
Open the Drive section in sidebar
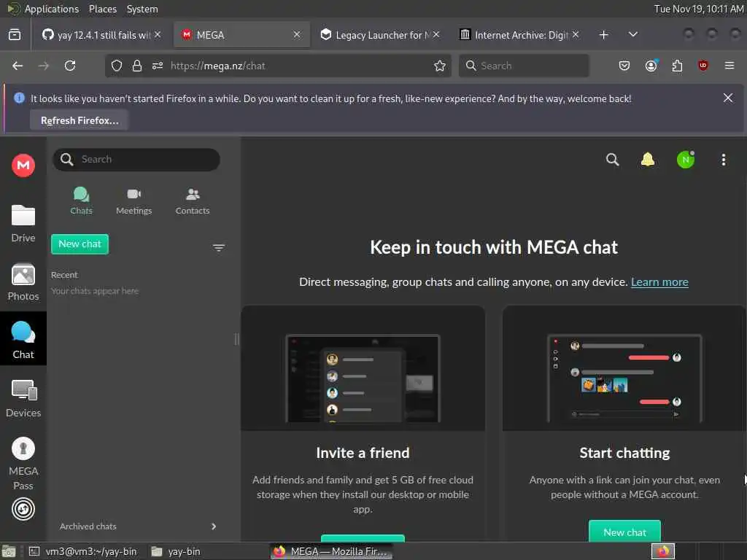pyautogui.click(x=23, y=223)
